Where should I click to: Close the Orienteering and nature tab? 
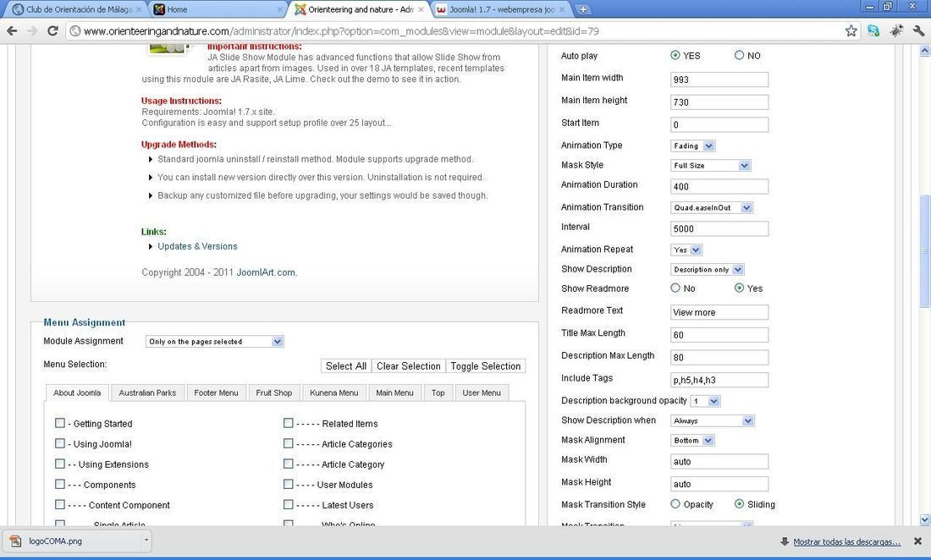pos(421,9)
